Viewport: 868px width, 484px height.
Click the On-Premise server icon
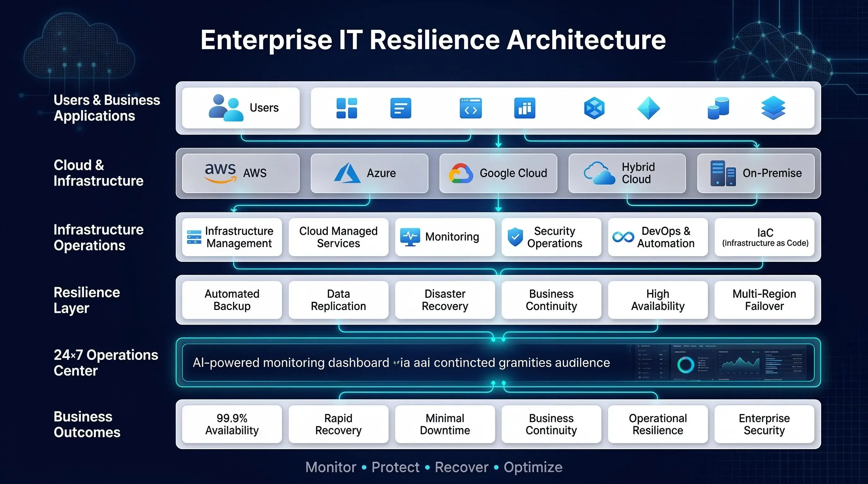click(x=723, y=173)
